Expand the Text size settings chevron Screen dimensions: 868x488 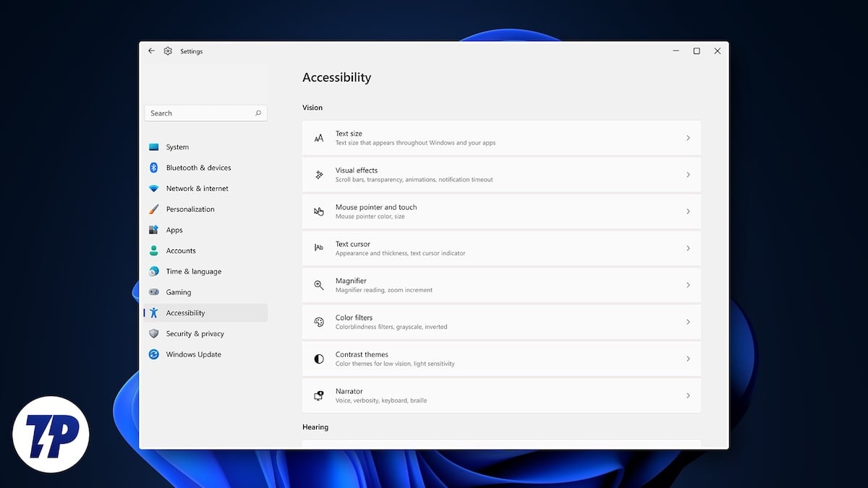click(688, 137)
